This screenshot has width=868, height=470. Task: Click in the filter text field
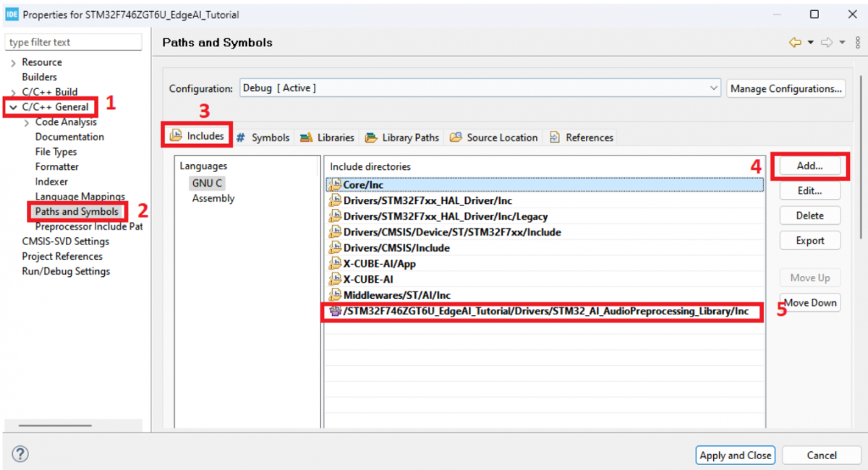pyautogui.click(x=74, y=43)
